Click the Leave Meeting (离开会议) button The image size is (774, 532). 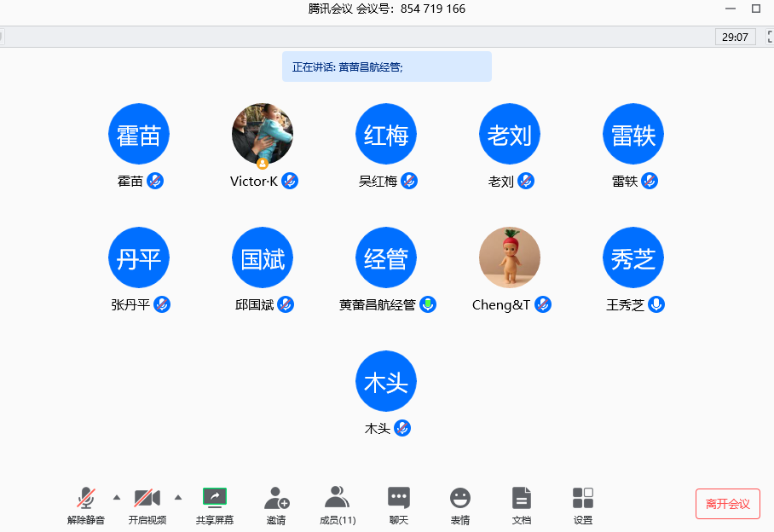pyautogui.click(x=727, y=504)
